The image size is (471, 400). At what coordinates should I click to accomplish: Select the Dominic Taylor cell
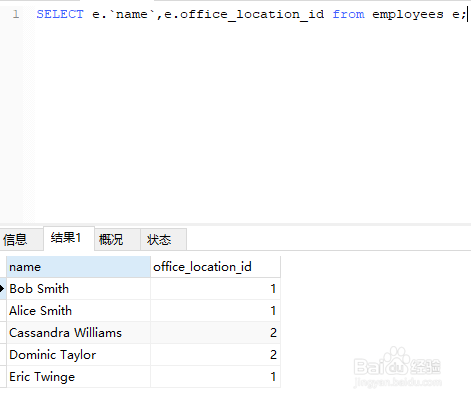(78, 355)
